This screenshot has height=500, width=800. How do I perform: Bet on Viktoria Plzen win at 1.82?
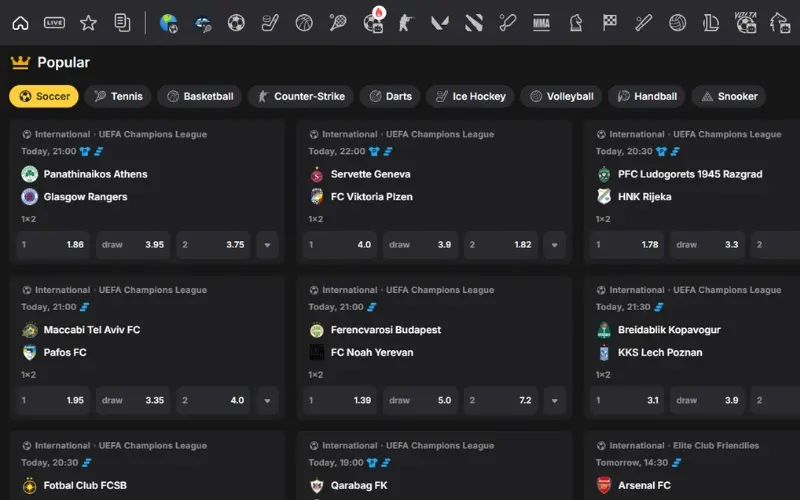click(x=501, y=245)
